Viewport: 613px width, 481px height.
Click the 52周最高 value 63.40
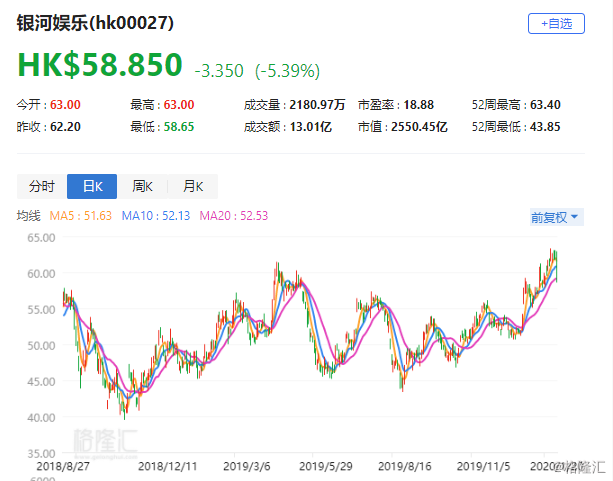[x=545, y=105]
